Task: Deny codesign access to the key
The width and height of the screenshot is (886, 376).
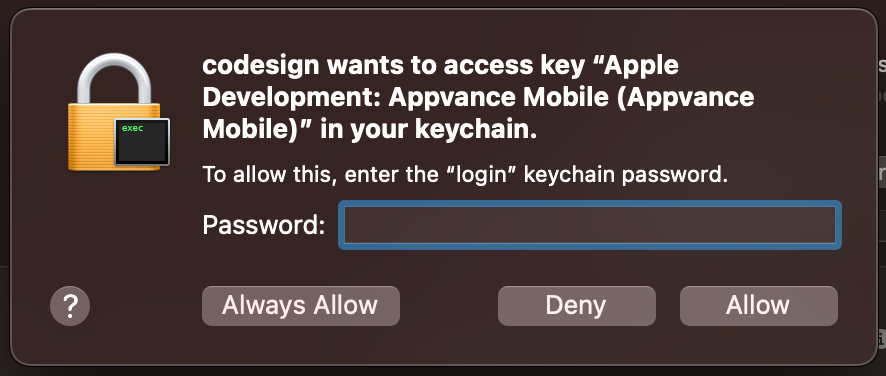Action: pyautogui.click(x=576, y=306)
